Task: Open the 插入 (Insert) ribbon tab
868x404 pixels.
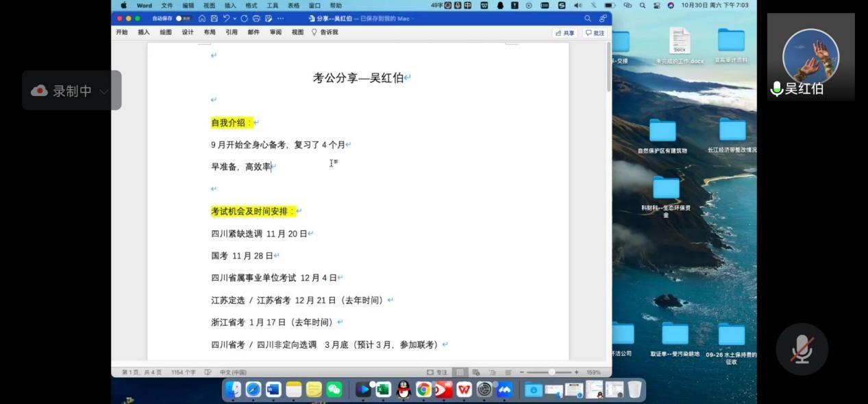Action: tap(144, 32)
